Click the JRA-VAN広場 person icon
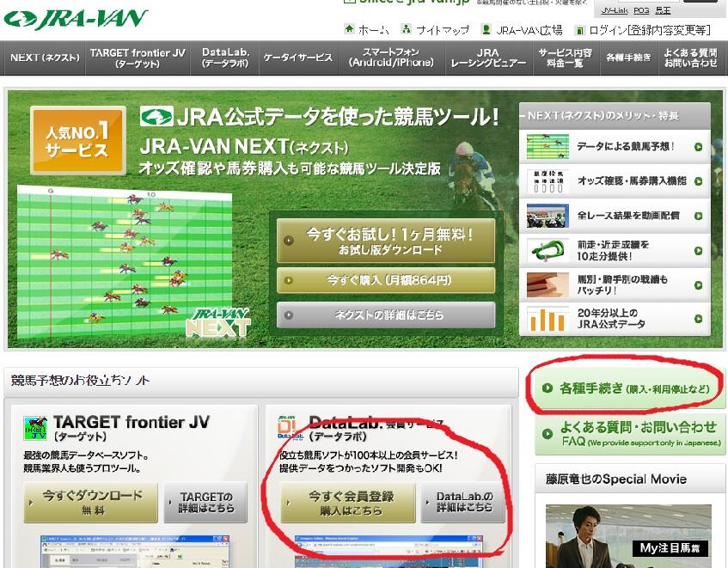 [x=486, y=29]
